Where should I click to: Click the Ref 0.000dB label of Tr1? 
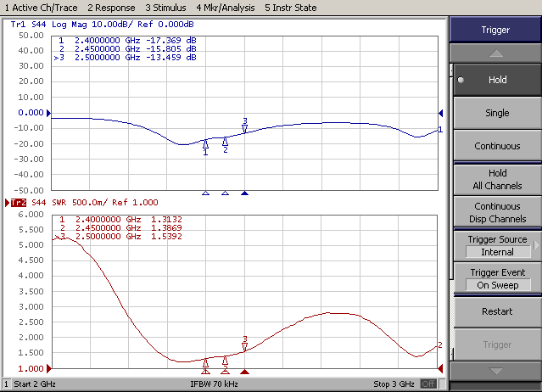coord(165,25)
